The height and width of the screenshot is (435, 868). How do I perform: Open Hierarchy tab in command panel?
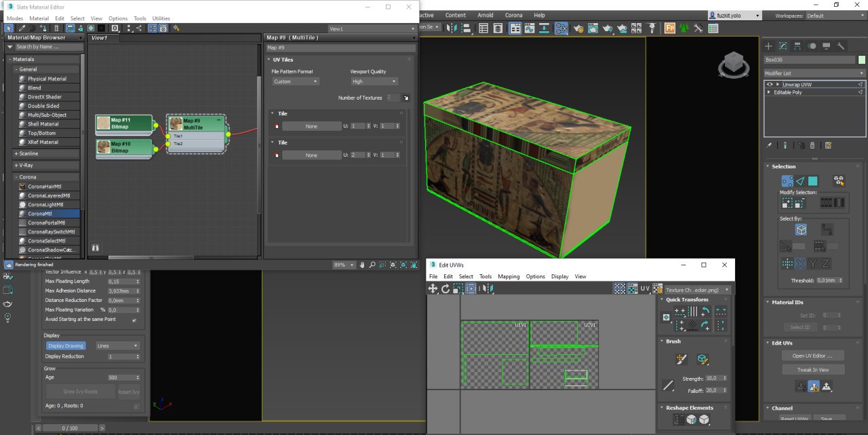click(x=797, y=46)
